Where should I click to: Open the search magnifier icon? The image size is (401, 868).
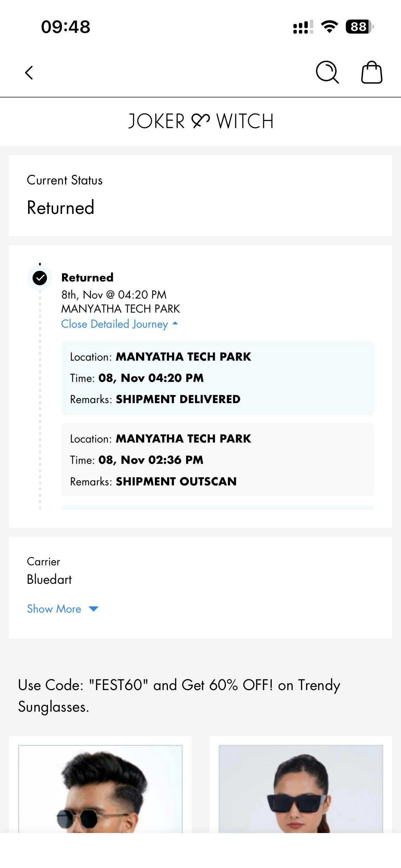[327, 72]
